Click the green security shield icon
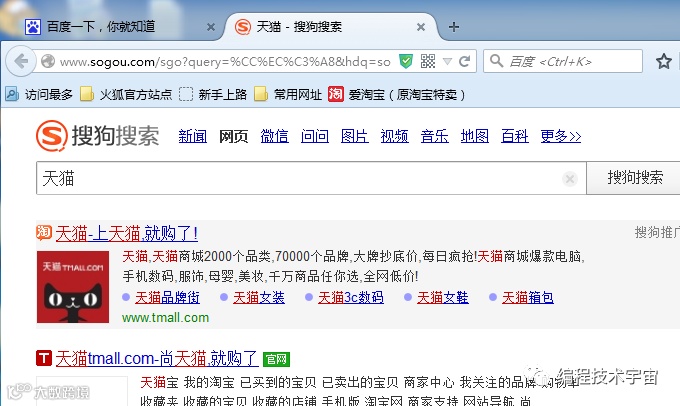Screen dimensions: 680x406 (x=406, y=61)
